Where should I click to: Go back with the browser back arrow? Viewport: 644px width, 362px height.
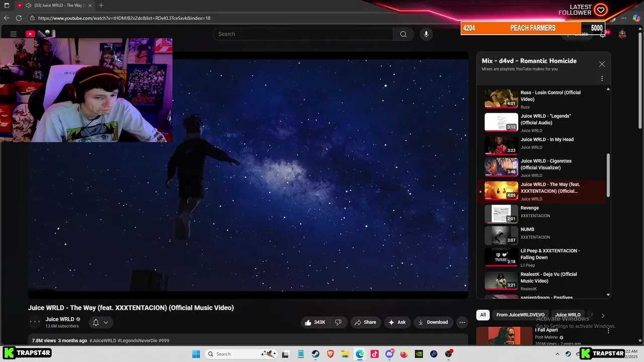pyautogui.click(x=7, y=18)
